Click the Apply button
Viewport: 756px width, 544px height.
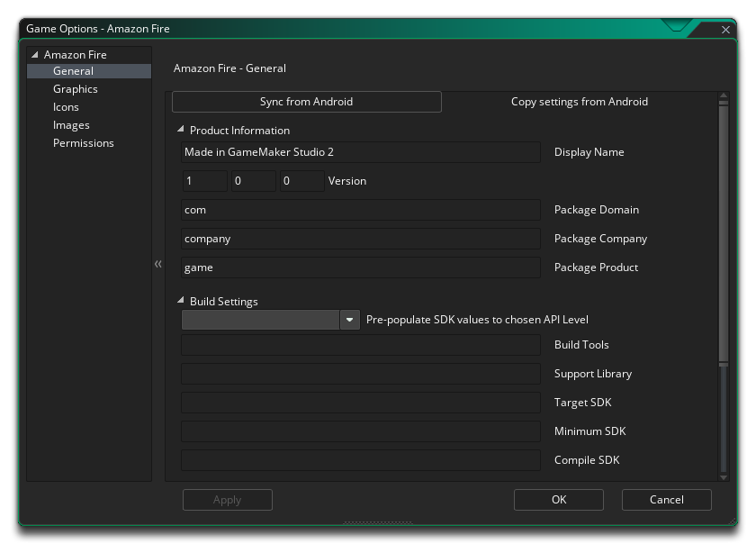227,500
